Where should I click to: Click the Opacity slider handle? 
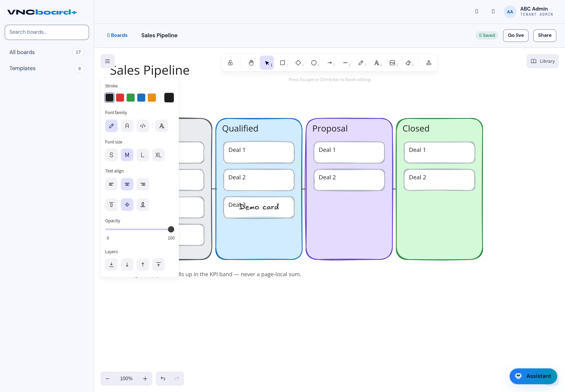pos(171,229)
